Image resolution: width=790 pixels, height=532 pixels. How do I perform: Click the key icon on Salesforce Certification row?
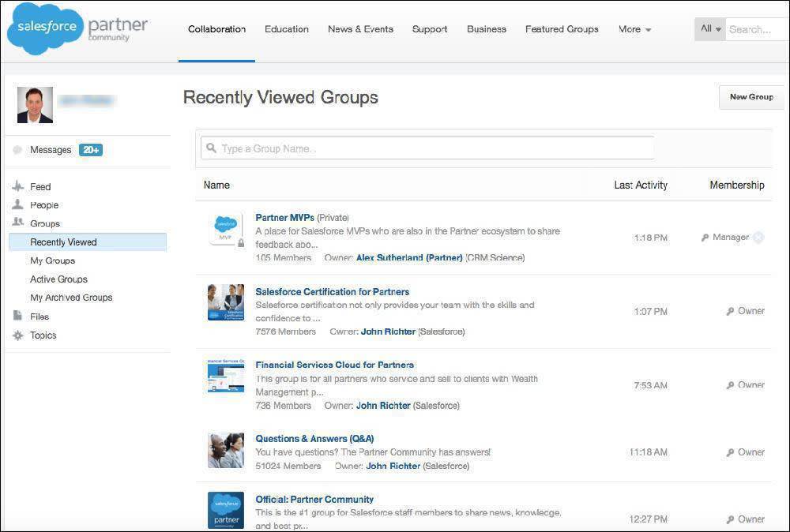[x=730, y=311]
